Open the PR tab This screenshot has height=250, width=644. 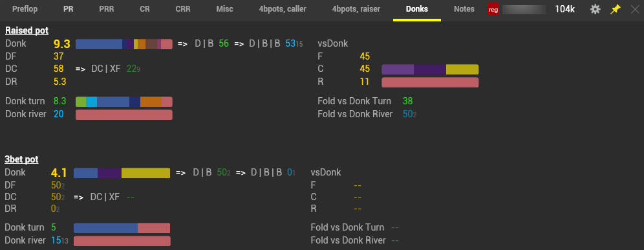pos(68,9)
